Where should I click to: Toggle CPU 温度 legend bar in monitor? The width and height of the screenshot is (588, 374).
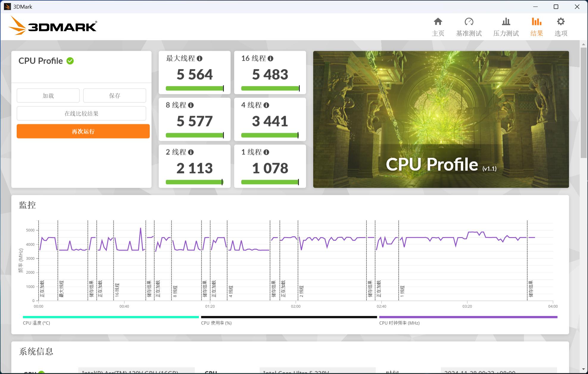click(110, 317)
